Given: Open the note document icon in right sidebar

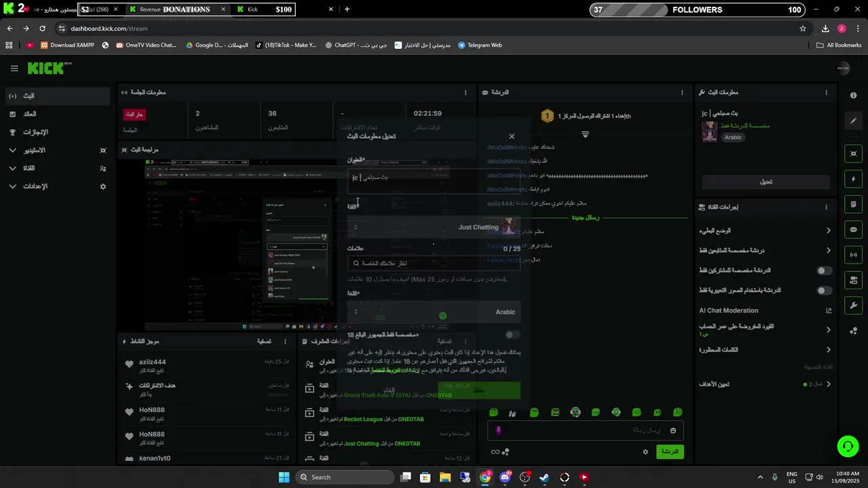Looking at the screenshot, I should pyautogui.click(x=854, y=204).
